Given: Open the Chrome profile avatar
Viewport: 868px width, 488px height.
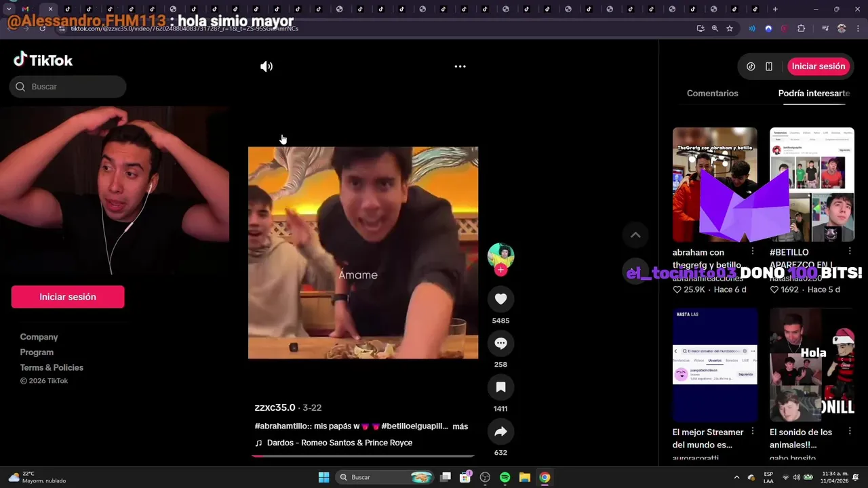Looking at the screenshot, I should 842,28.
